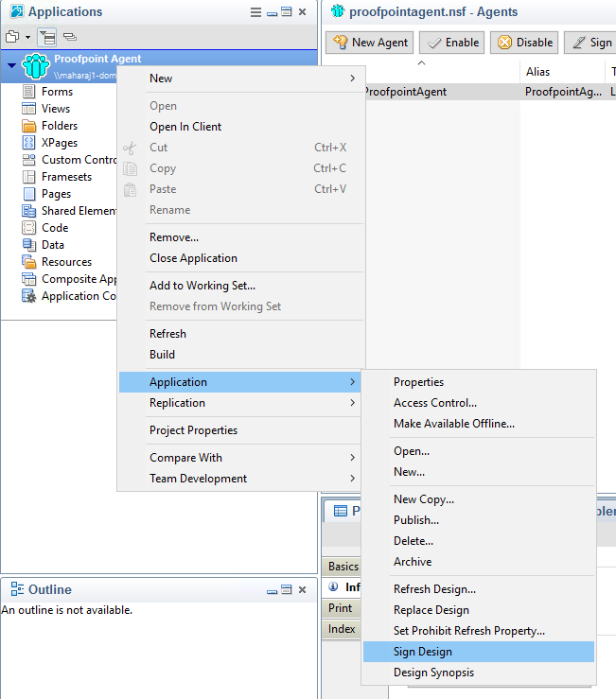Switch to the Print tab
Screen dimensions: 616x699
click(x=341, y=608)
